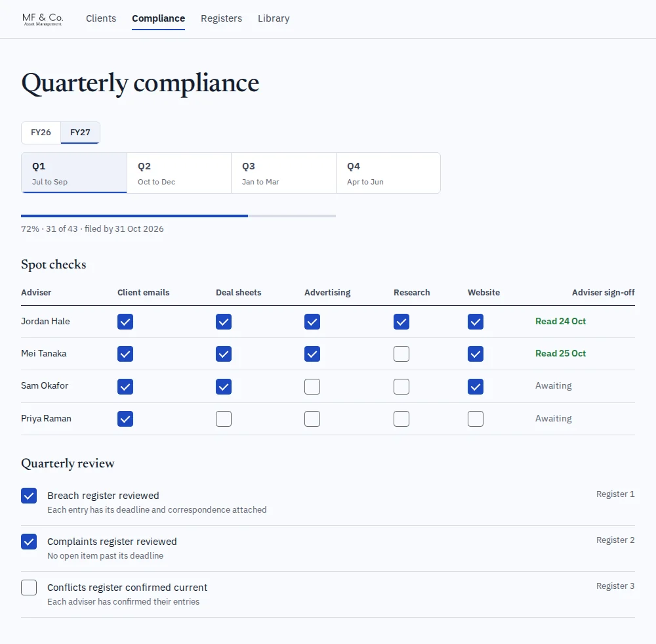Check Priya Raman Website checkbox
The width and height of the screenshot is (656, 644).
[x=475, y=419]
